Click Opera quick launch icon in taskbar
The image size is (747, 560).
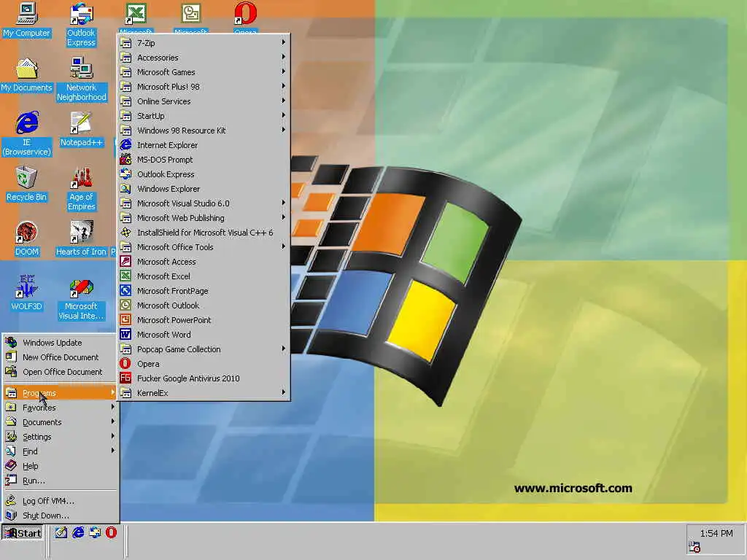[111, 532]
